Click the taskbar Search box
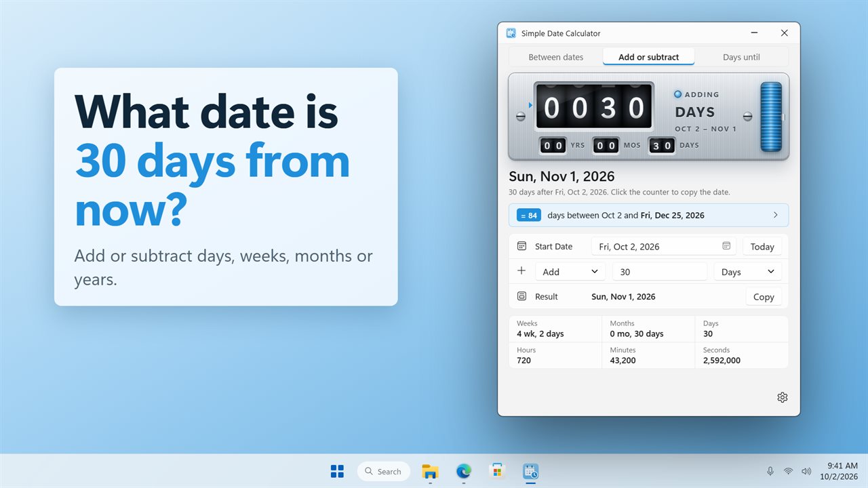The width and height of the screenshot is (868, 488). (x=384, y=471)
